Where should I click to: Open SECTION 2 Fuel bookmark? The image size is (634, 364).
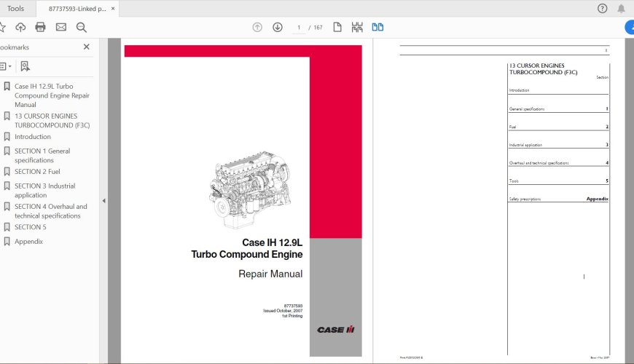coord(37,171)
